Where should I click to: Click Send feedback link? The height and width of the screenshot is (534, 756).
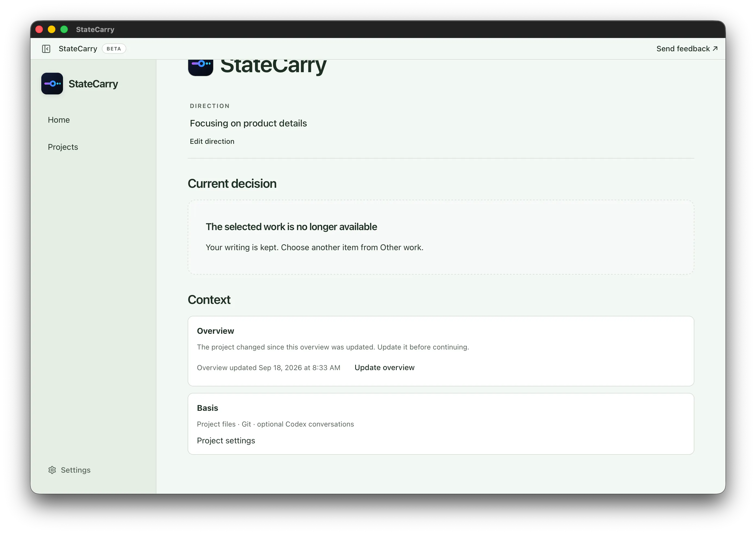click(687, 49)
